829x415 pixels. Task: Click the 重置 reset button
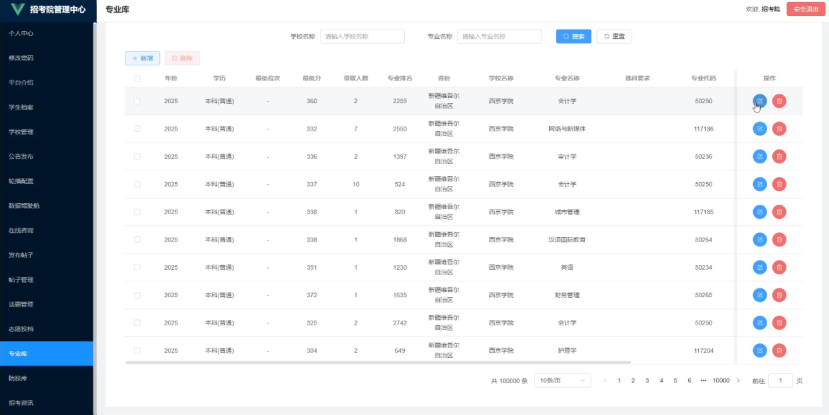tap(614, 36)
